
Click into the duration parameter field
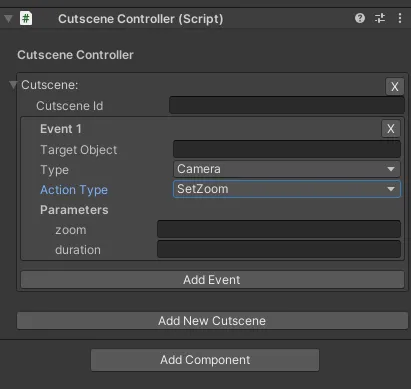point(279,249)
